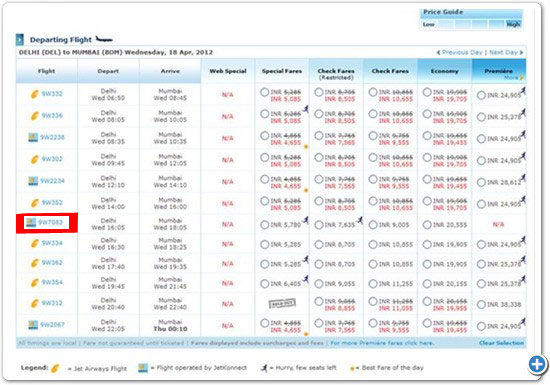Image resolution: width=550 pixels, height=385 pixels.
Task: Click the JetKonnect icon beside flight 9W2234
Action: pos(33,181)
